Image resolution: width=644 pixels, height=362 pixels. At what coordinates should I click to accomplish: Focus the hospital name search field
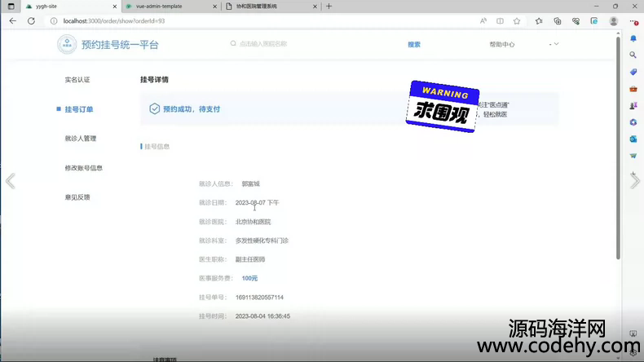point(262,43)
